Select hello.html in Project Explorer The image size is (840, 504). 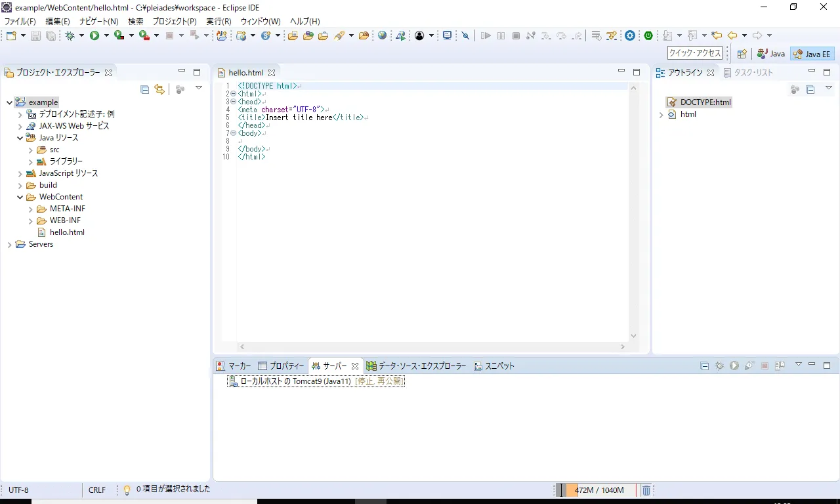60,232
